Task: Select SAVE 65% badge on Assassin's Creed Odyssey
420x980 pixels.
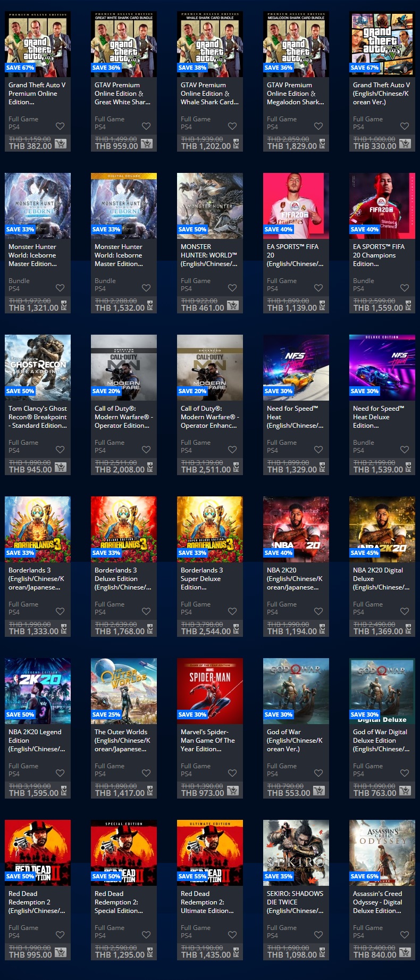Action: [x=365, y=876]
